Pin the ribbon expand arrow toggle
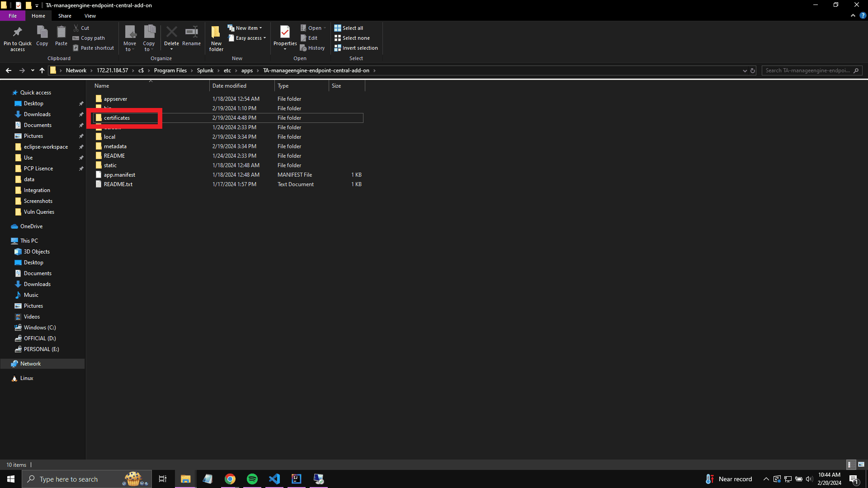The image size is (868, 488). coord(853,15)
